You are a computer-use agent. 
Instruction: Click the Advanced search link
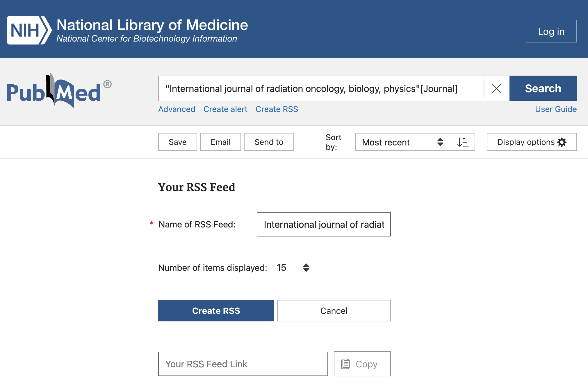177,109
